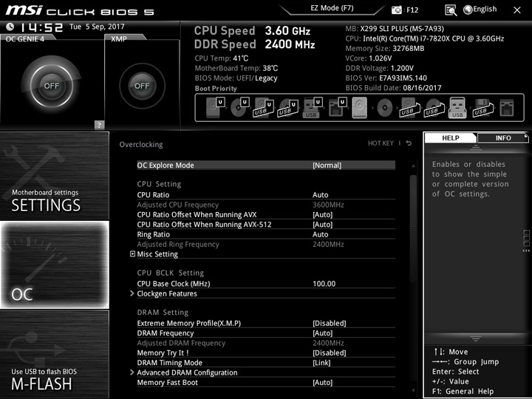Select CPU Base Clock (MHz) 100.00 field
The width and height of the screenshot is (532, 399).
point(266,284)
